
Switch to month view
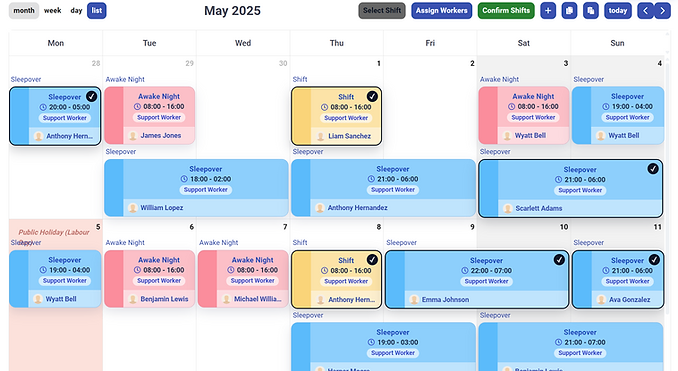24,11
